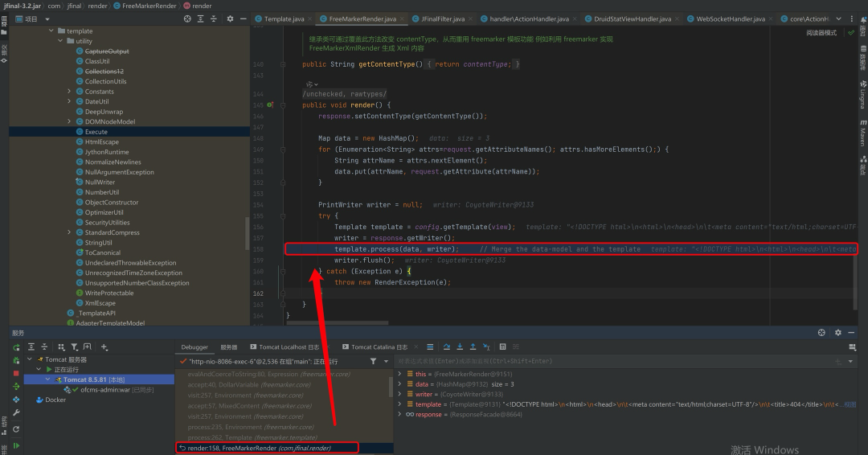Click the group by icon in Services toolbar

pos(61,347)
